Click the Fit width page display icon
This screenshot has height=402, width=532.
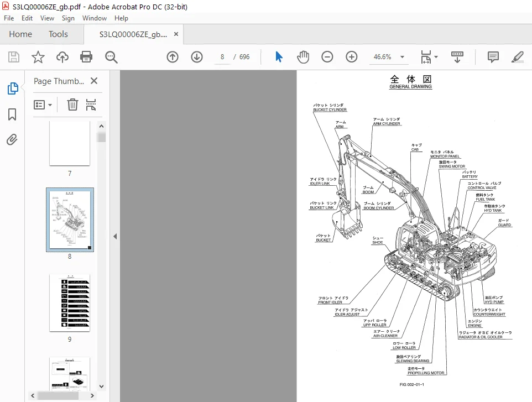426,57
